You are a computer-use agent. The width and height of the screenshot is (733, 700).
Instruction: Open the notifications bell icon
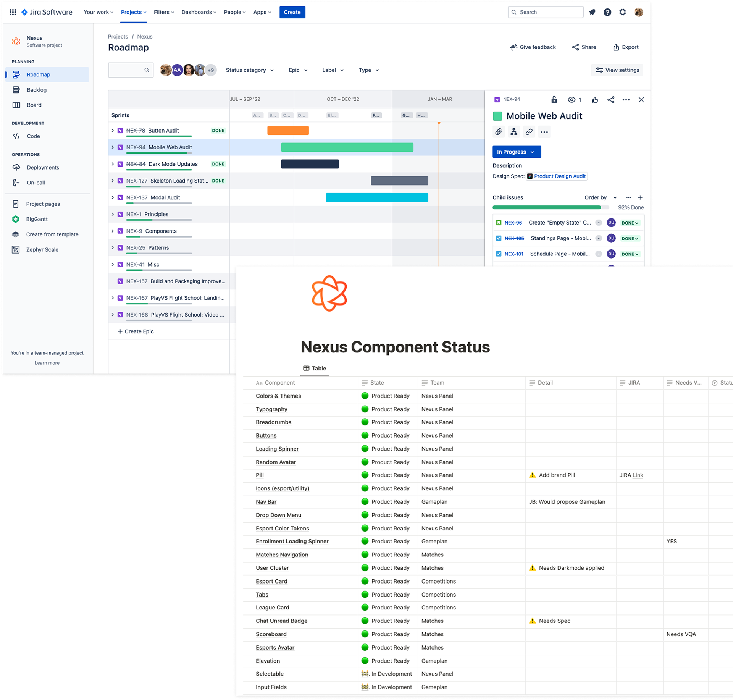point(592,12)
